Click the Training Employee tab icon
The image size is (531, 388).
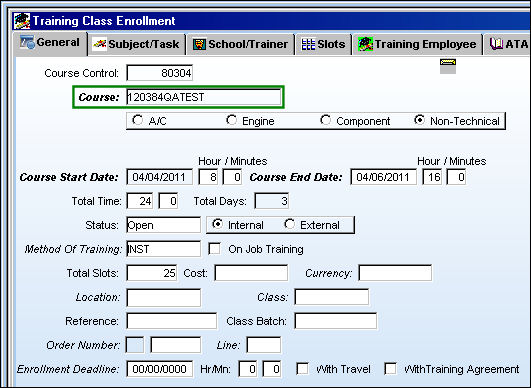point(366,44)
